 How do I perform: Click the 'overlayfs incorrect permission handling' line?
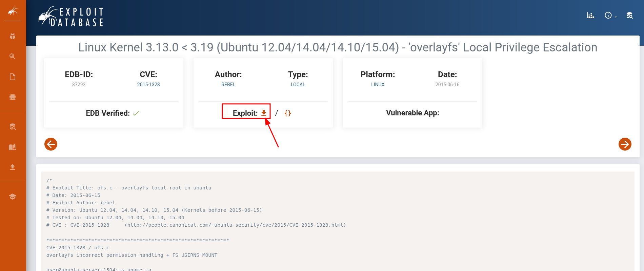coord(132,255)
